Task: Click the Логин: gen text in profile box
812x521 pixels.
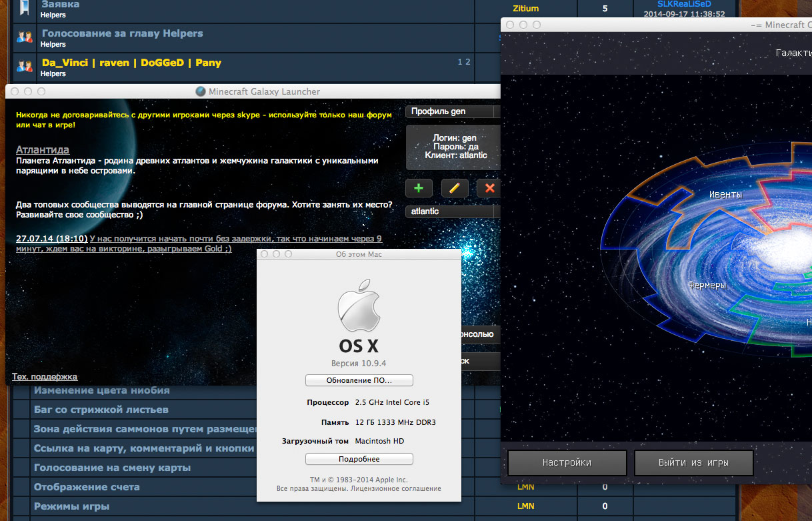Action: (455, 138)
